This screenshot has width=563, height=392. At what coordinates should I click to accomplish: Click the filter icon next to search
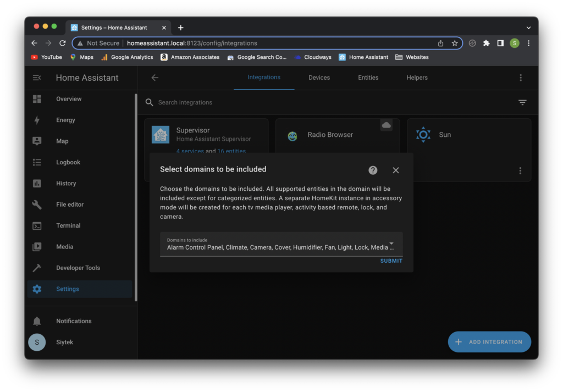[x=522, y=102]
